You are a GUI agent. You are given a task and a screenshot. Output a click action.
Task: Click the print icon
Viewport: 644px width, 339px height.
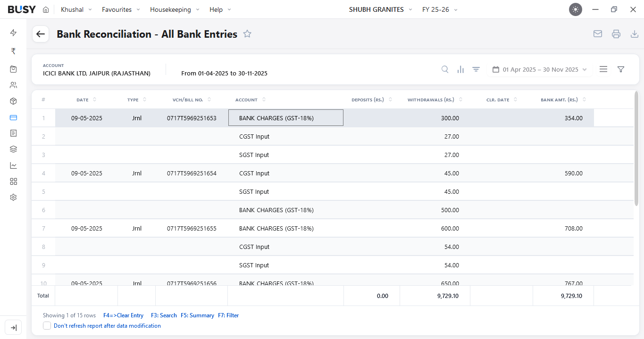pyautogui.click(x=616, y=34)
